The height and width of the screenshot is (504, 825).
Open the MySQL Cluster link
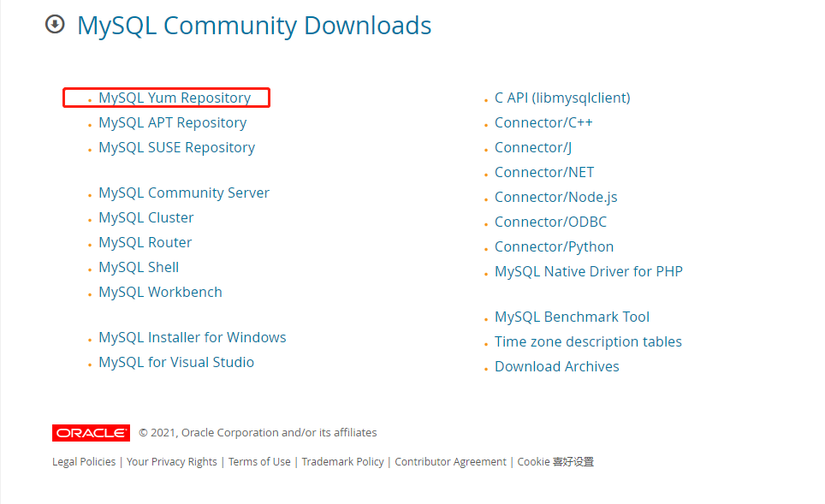146,217
